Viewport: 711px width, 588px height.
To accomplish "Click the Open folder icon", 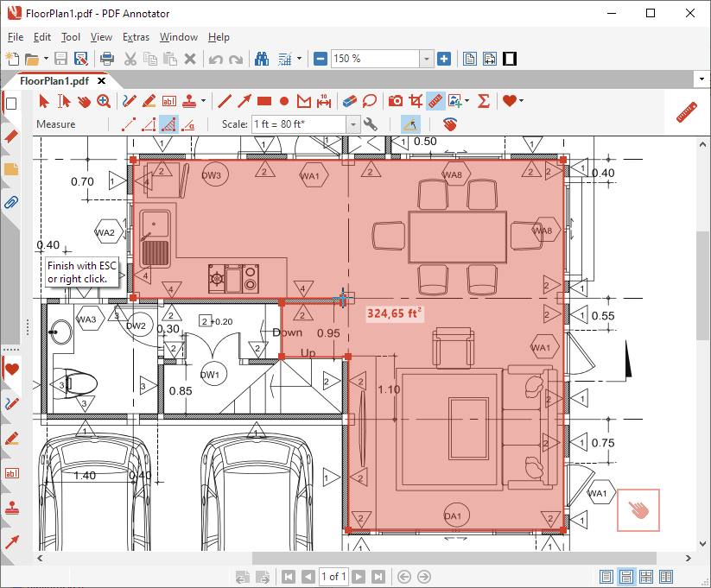I will point(31,59).
